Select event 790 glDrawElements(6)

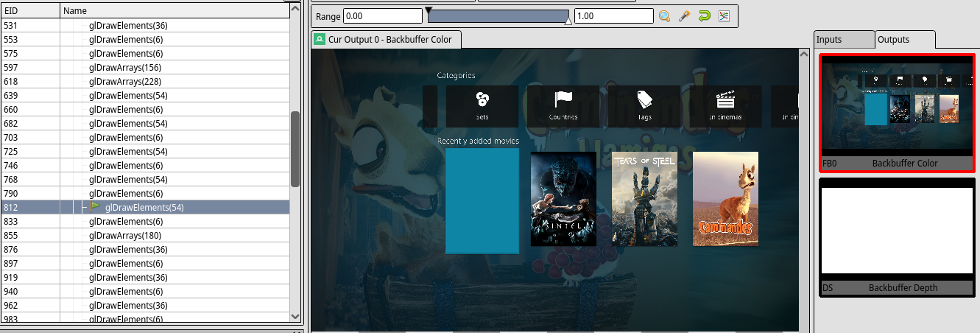[144, 194]
